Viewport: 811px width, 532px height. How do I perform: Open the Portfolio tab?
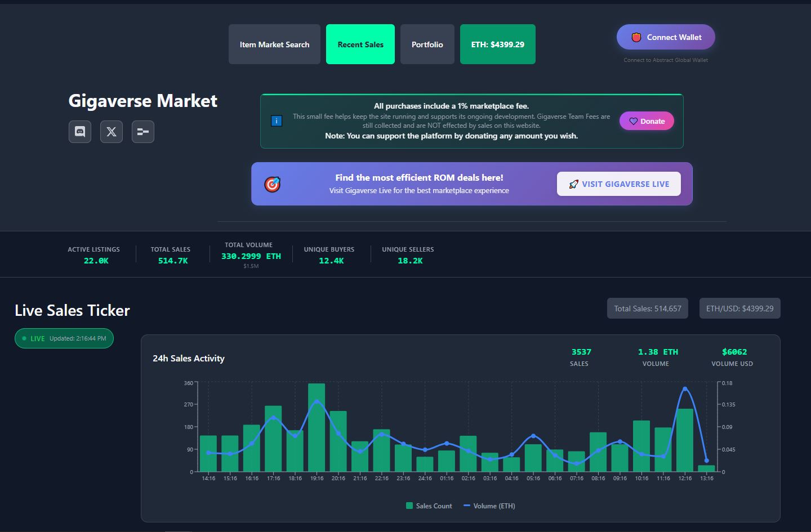427,44
